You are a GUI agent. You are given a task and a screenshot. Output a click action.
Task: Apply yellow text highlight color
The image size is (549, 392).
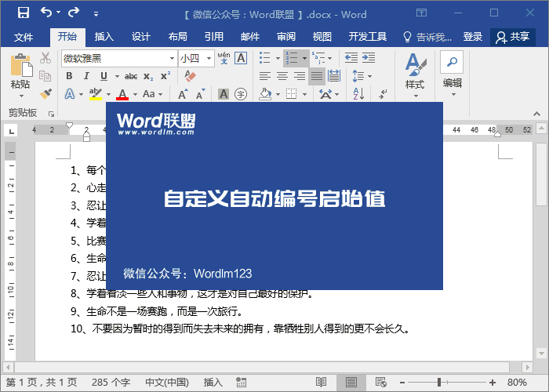[95, 94]
